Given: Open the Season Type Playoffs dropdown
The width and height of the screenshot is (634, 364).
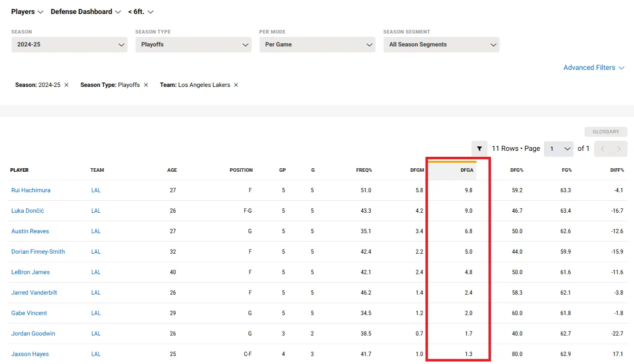Looking at the screenshot, I should click(x=193, y=44).
